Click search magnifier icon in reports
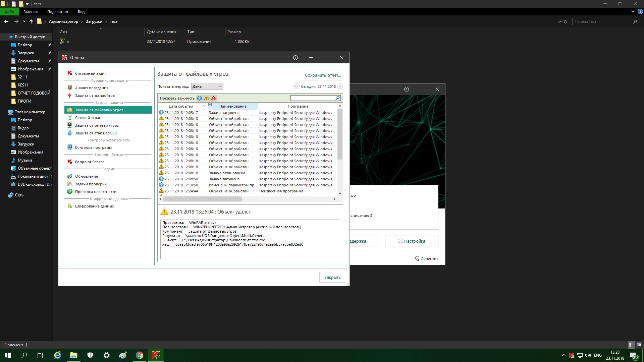This screenshot has height=362, width=644. 337,98
